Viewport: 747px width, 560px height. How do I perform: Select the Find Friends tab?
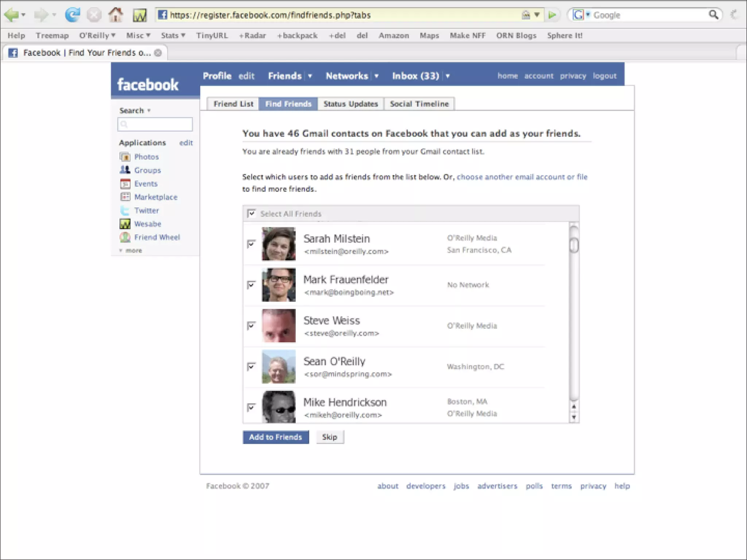[288, 104]
